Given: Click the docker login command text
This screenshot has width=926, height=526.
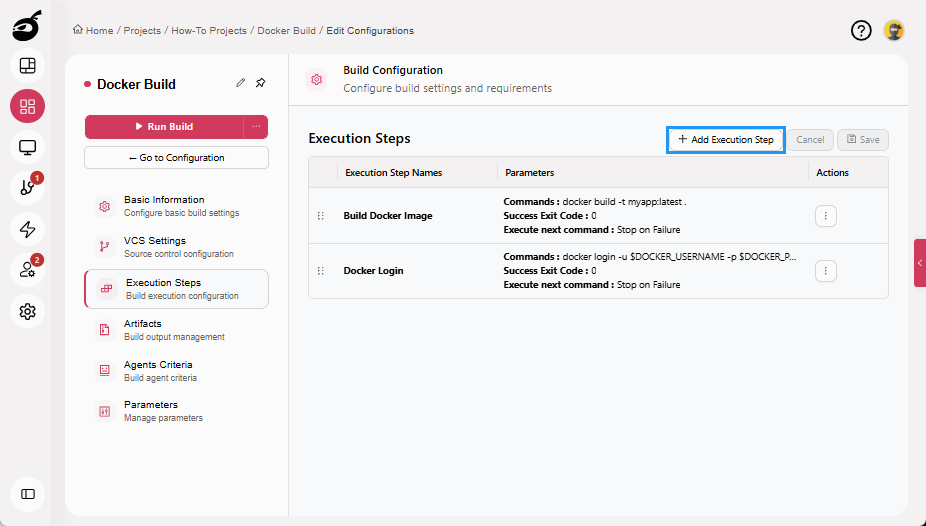Looking at the screenshot, I should click(x=679, y=257).
